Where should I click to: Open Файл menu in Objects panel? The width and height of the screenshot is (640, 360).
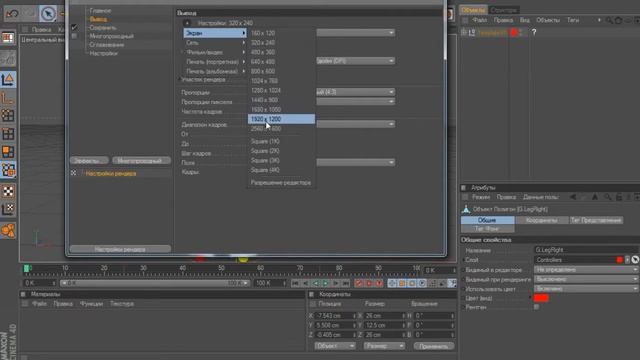point(480,20)
